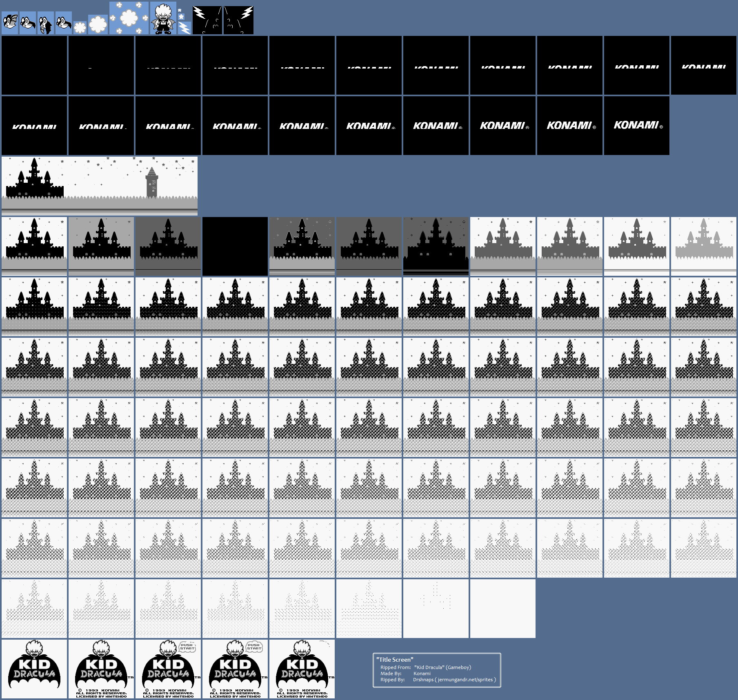Click the completely black first Konami frame
738x700 pixels.
pyautogui.click(x=34, y=65)
